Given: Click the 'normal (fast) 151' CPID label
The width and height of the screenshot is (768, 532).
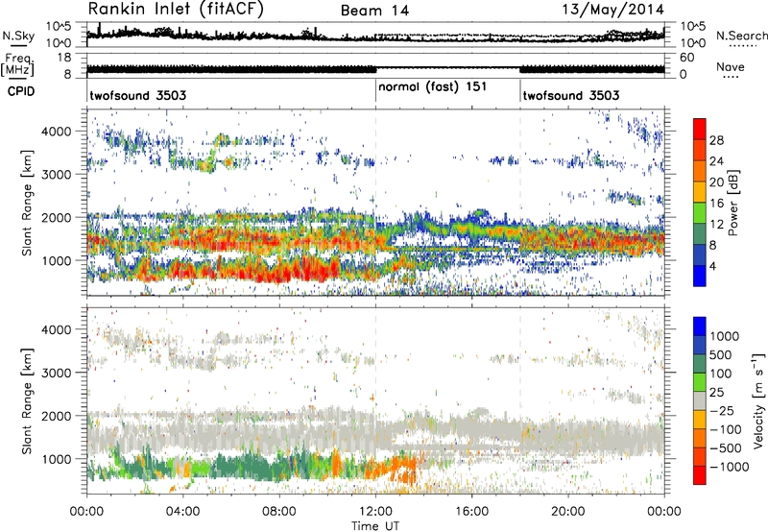Looking at the screenshot, I should click(x=433, y=86).
